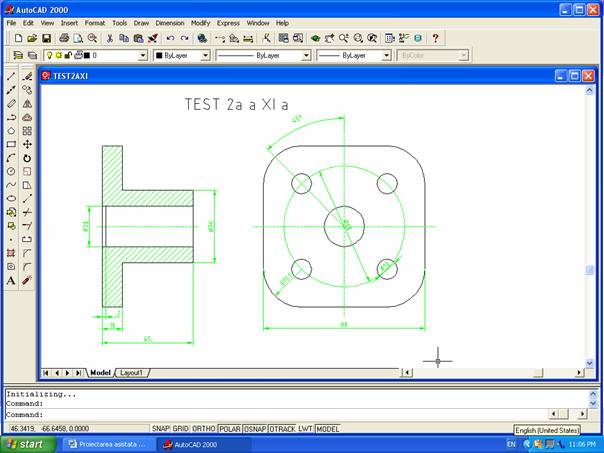Image resolution: width=604 pixels, height=453 pixels.
Task: Switch to Proiectarea asistata taskbar window
Action: click(106, 443)
